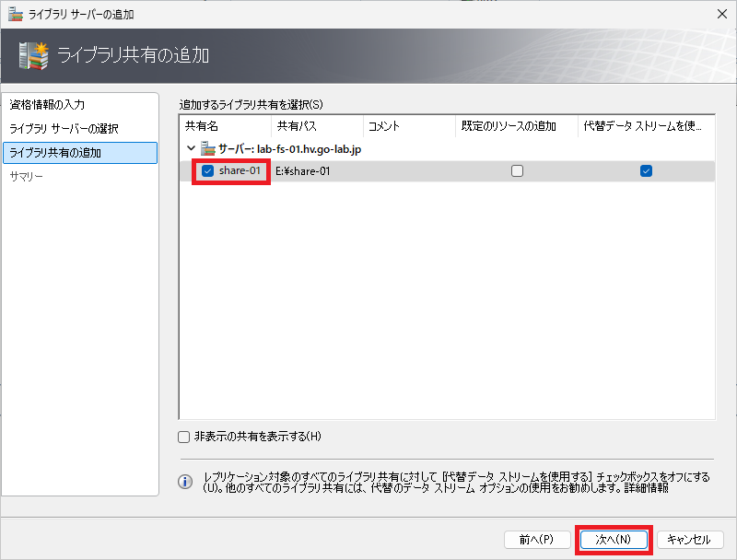
Task: Click the server icon beside lab-fs-01.hv.go-lab.jp
Action: pos(208,149)
